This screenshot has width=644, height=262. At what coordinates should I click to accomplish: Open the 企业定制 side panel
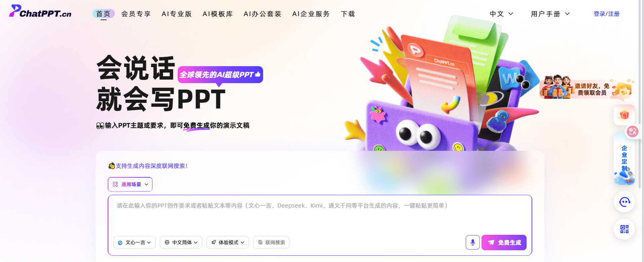tap(624, 159)
